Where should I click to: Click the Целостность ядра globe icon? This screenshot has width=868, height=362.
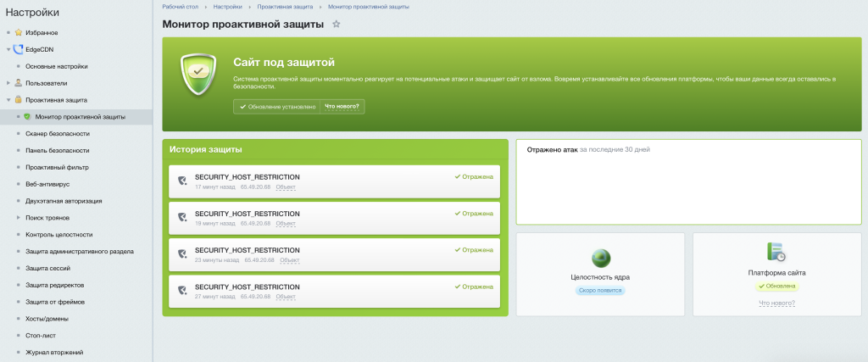pos(601,258)
